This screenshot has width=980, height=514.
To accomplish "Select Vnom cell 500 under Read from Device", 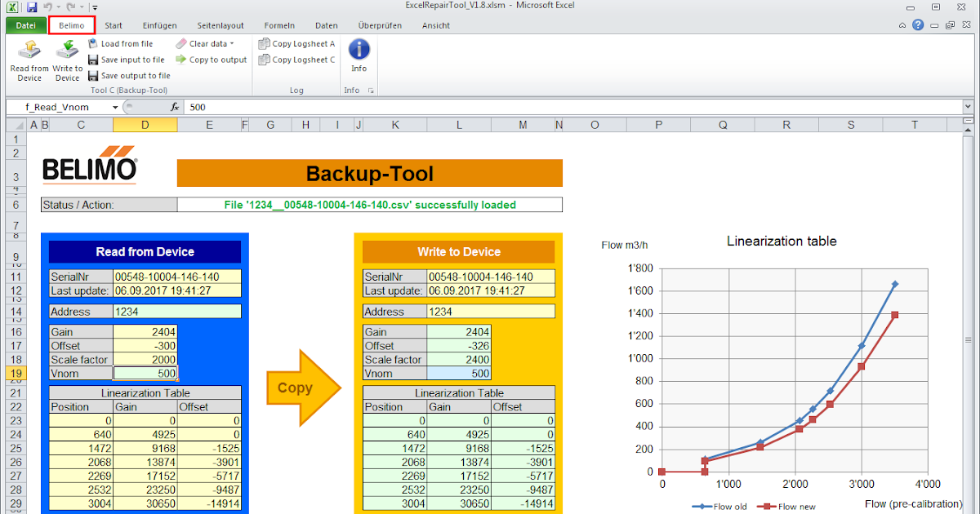I will [145, 374].
